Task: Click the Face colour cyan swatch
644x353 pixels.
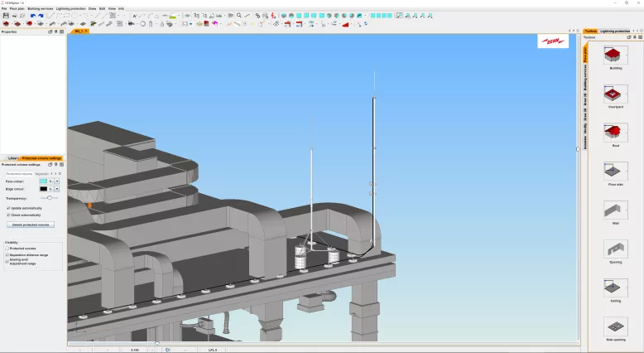Action: 43,181
